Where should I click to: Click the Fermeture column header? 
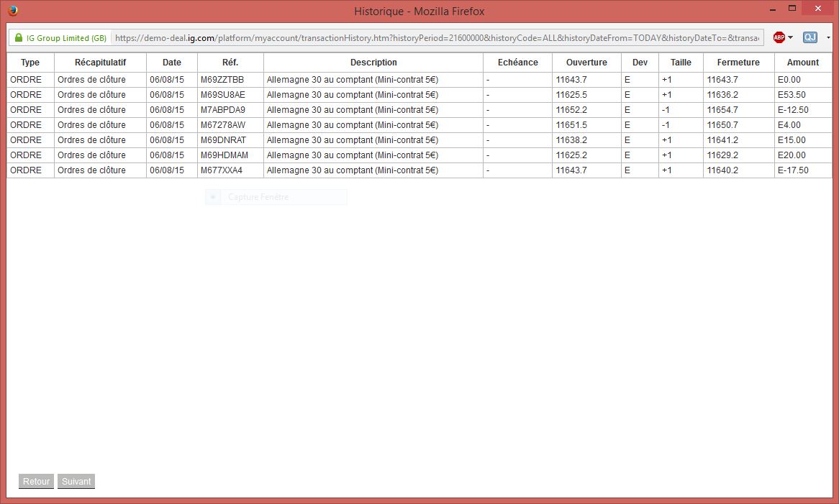point(738,63)
